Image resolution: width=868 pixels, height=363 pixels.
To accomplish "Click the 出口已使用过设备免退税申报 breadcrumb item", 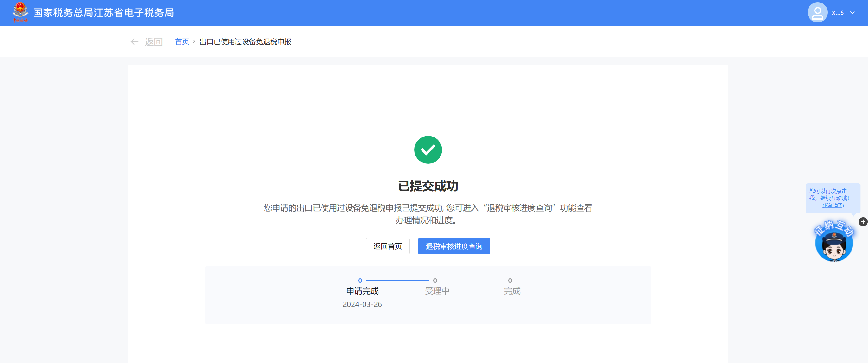I will (245, 41).
